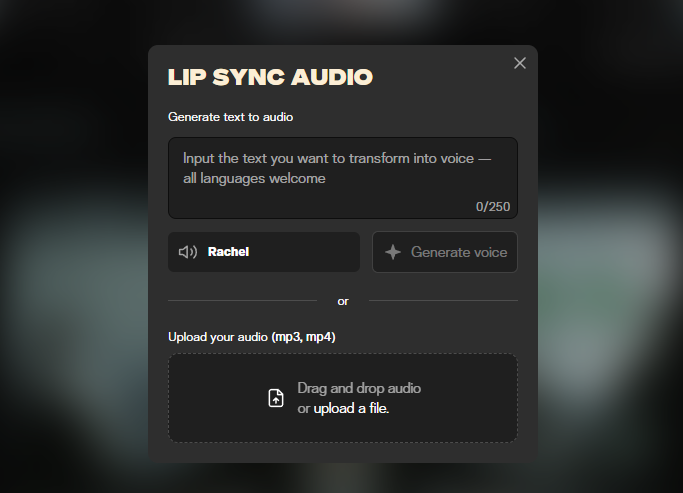The height and width of the screenshot is (493, 683).
Task: Click the speaker icon beside Rachel
Action: (x=187, y=252)
